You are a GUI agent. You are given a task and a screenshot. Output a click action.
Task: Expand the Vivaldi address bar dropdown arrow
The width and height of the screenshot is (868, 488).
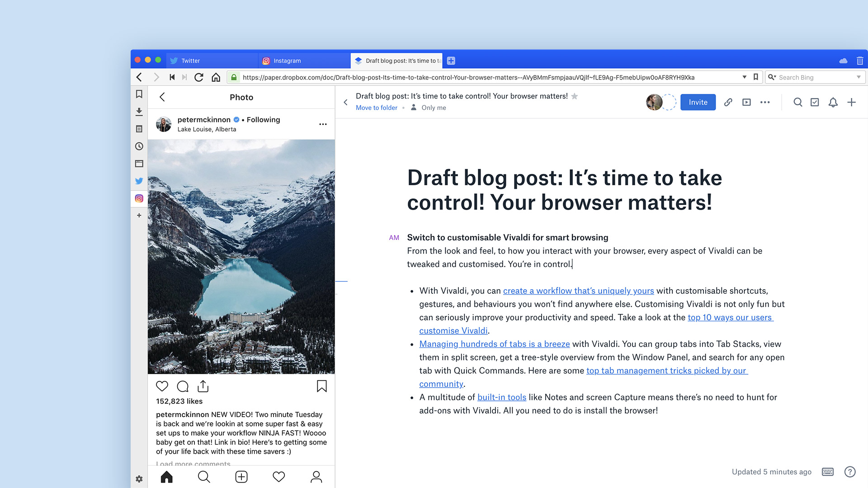tap(744, 77)
